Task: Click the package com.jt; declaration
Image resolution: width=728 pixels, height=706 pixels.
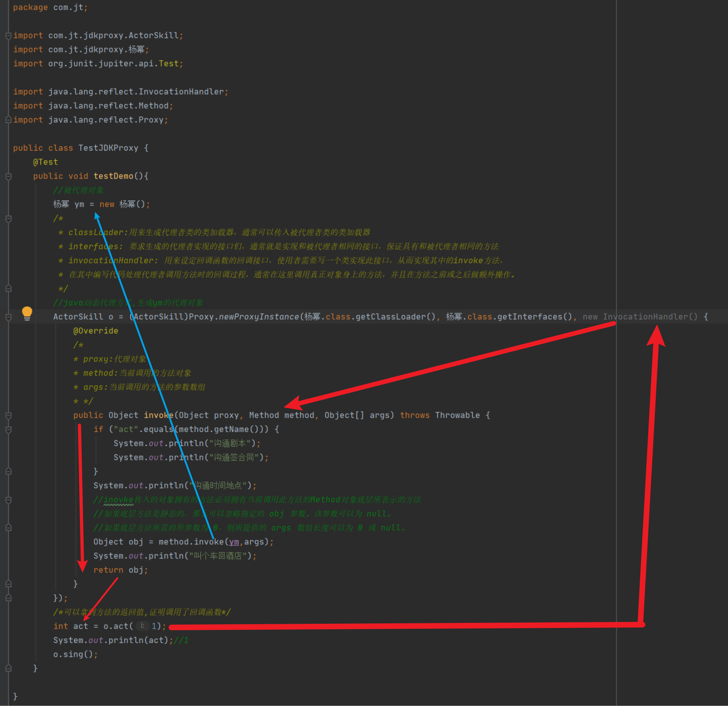Action: [50, 7]
